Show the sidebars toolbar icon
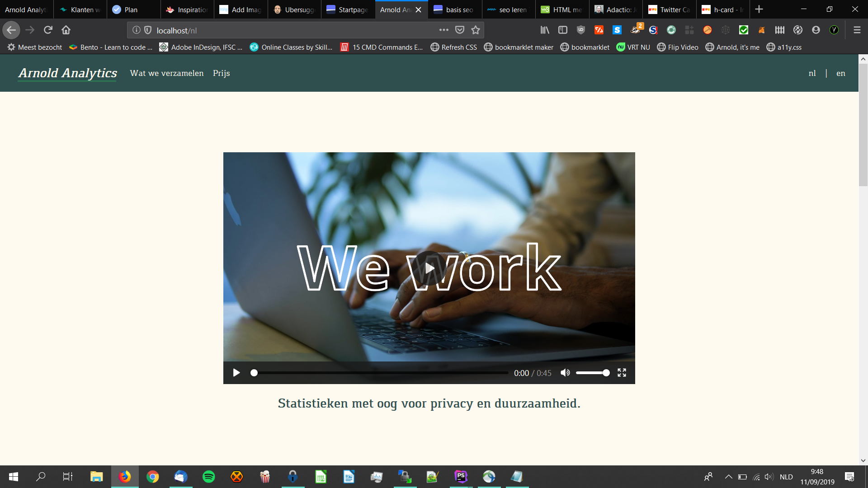The width and height of the screenshot is (868, 488). pyautogui.click(x=563, y=30)
